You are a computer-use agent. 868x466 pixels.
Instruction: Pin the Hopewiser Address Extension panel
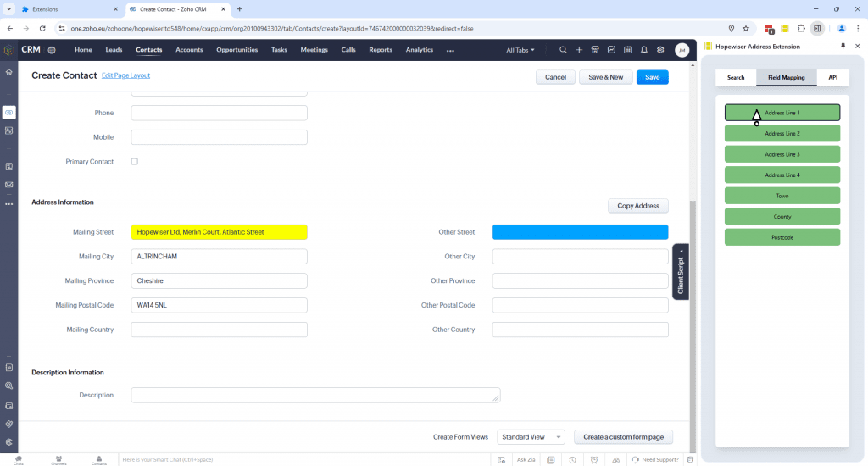tap(843, 46)
